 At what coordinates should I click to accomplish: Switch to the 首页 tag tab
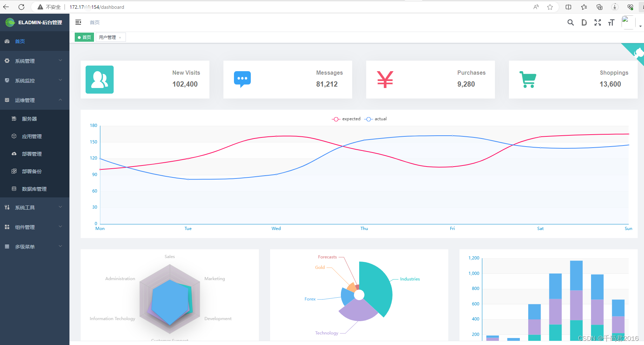[85, 37]
